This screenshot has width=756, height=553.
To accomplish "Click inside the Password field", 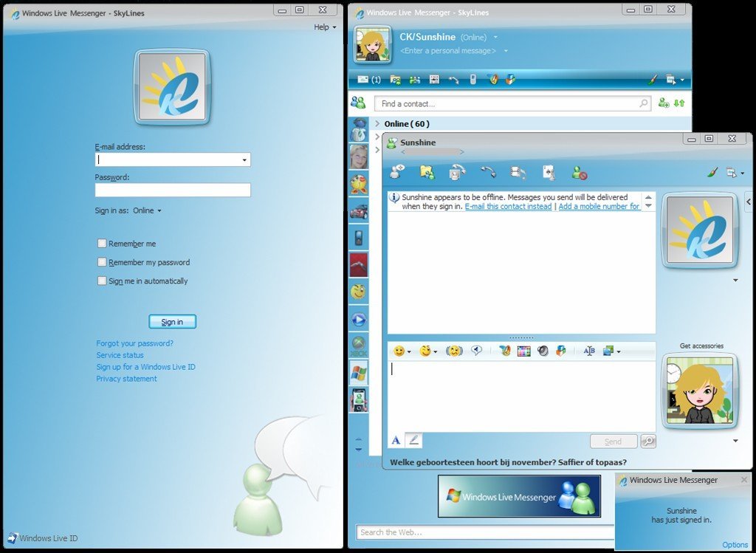I will pyautogui.click(x=173, y=190).
